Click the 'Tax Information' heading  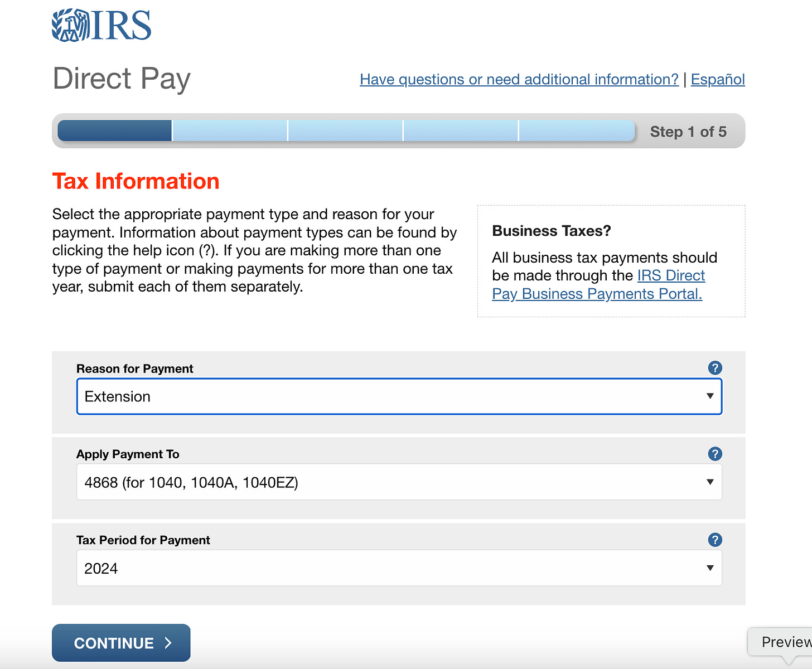[x=136, y=181]
